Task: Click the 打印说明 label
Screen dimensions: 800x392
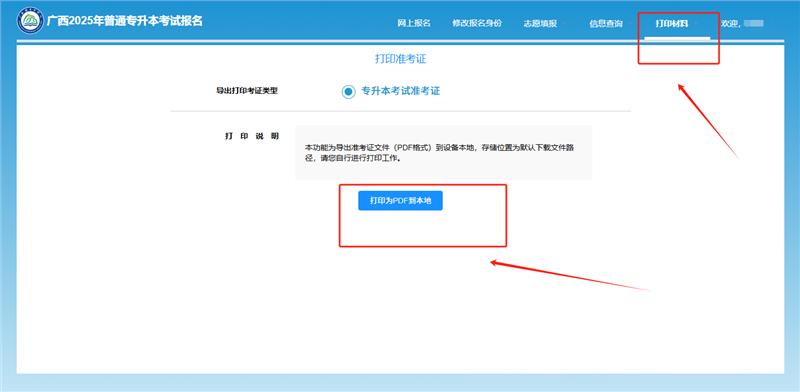Action: (x=252, y=136)
